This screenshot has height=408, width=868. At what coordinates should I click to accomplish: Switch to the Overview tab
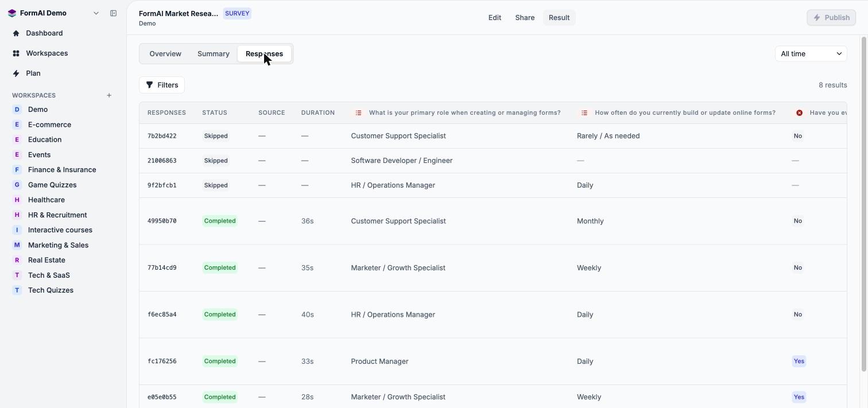[x=165, y=54]
